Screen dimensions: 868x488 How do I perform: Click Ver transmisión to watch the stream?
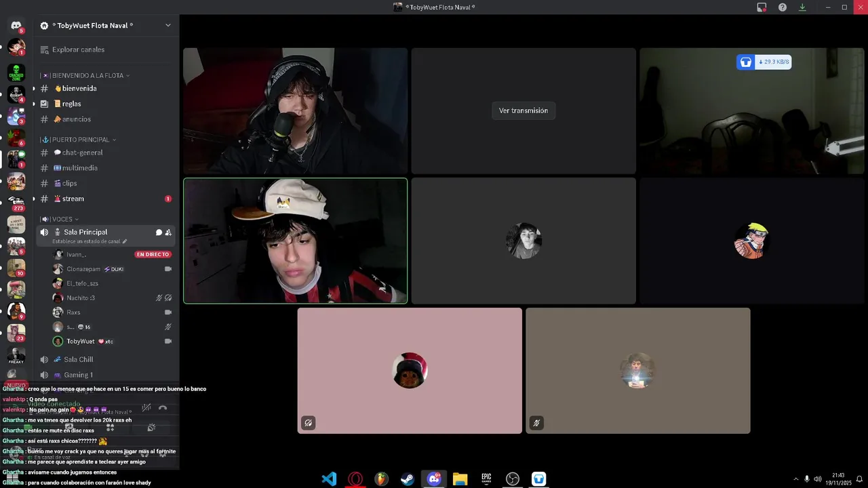(524, 110)
